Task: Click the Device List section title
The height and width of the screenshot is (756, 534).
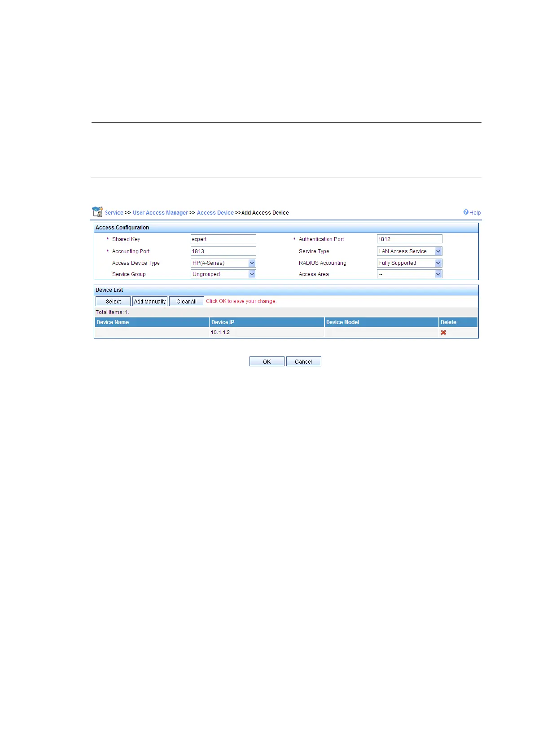Action: (x=109, y=290)
